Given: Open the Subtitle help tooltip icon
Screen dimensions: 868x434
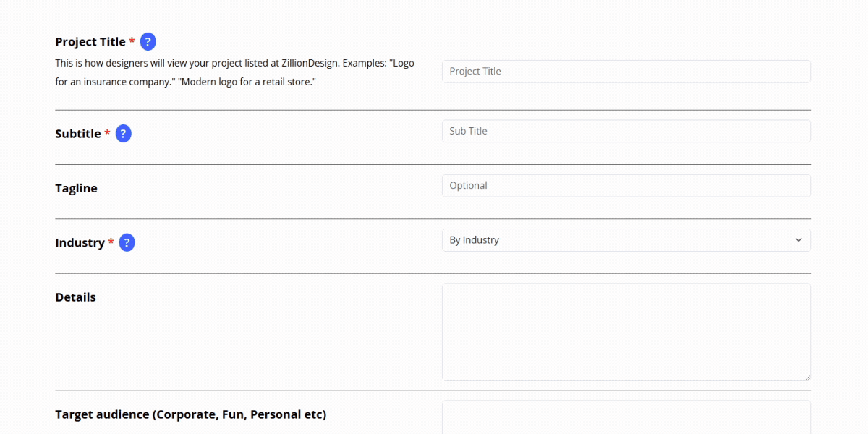Looking at the screenshot, I should [x=124, y=134].
